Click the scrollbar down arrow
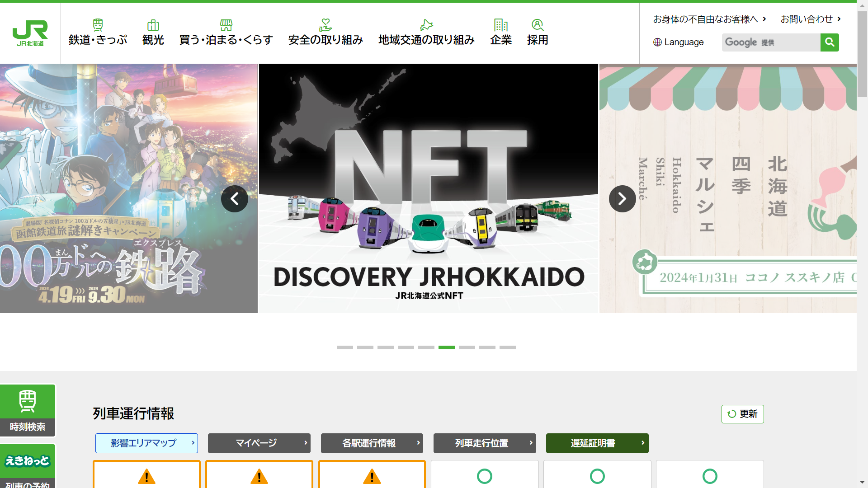The width and height of the screenshot is (868, 488). [x=862, y=483]
